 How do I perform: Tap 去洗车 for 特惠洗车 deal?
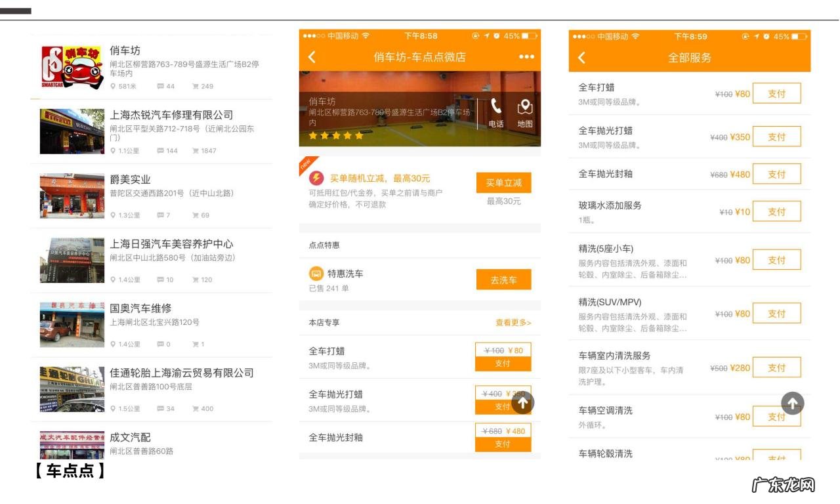(x=503, y=279)
